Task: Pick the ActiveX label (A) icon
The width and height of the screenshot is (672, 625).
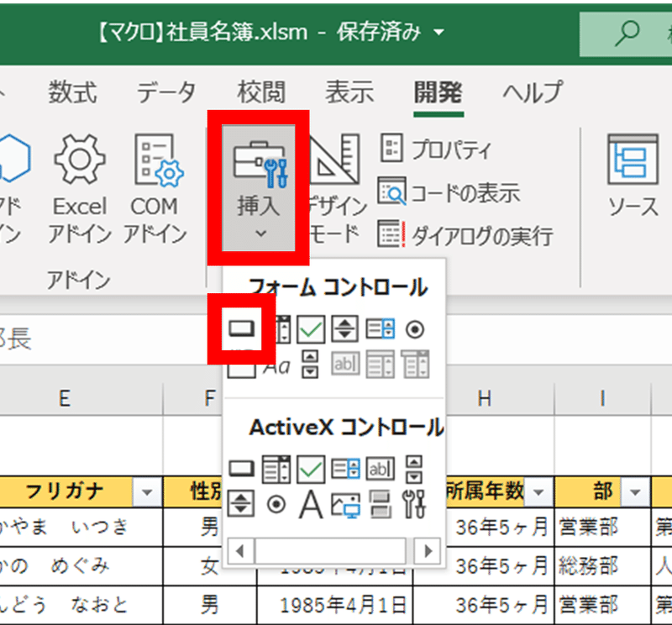Action: 311,504
